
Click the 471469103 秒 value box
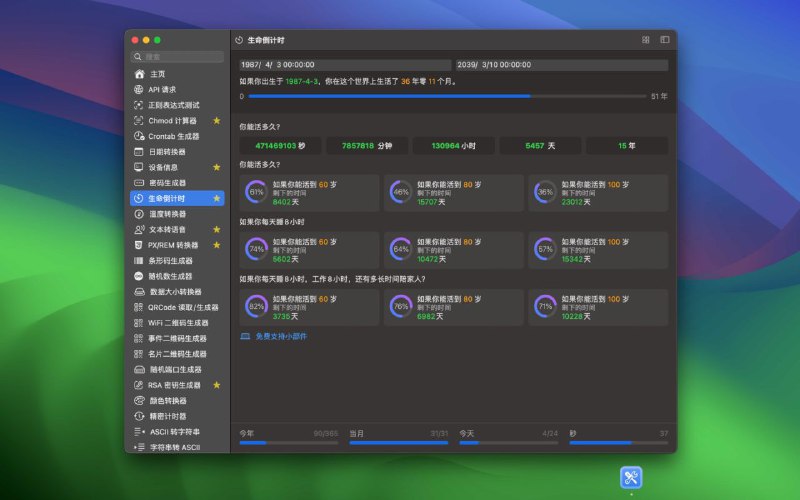point(280,145)
